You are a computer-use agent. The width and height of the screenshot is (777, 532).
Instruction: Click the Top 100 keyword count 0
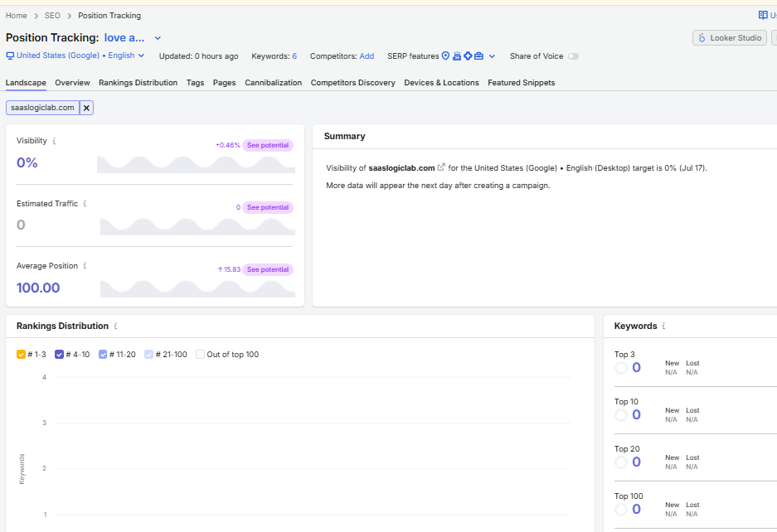click(636, 510)
